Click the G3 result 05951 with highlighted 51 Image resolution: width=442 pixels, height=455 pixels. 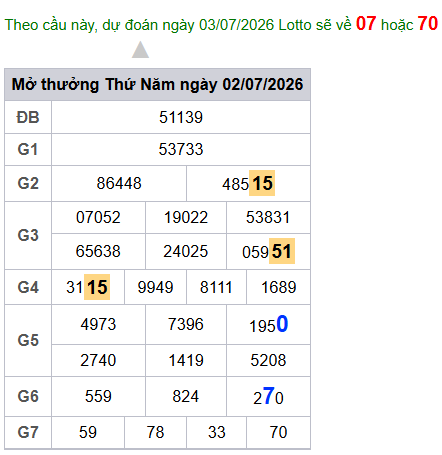268,251
